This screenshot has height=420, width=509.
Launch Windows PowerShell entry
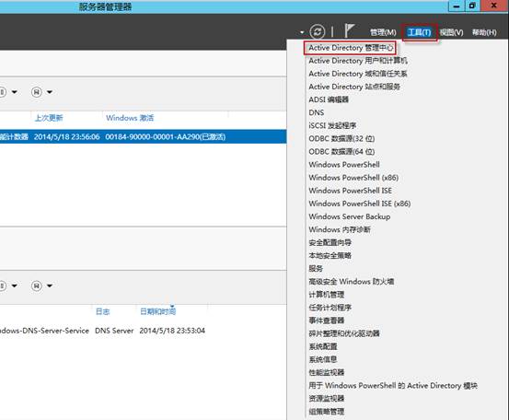(344, 164)
